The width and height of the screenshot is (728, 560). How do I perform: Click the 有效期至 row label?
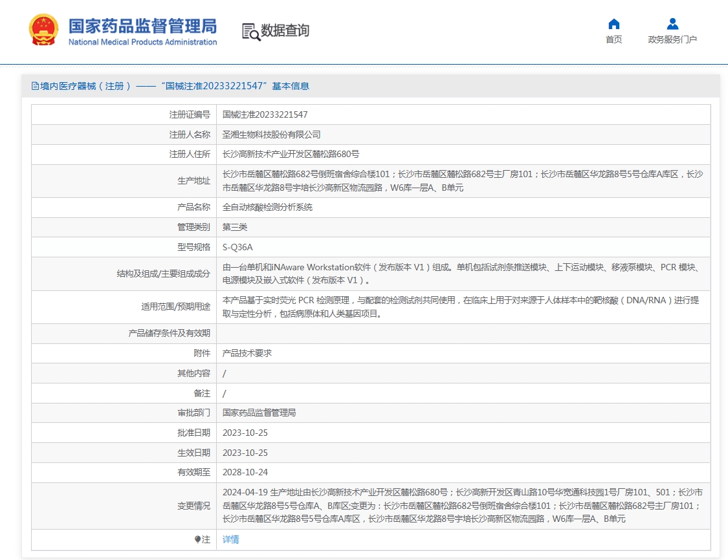coord(193,472)
